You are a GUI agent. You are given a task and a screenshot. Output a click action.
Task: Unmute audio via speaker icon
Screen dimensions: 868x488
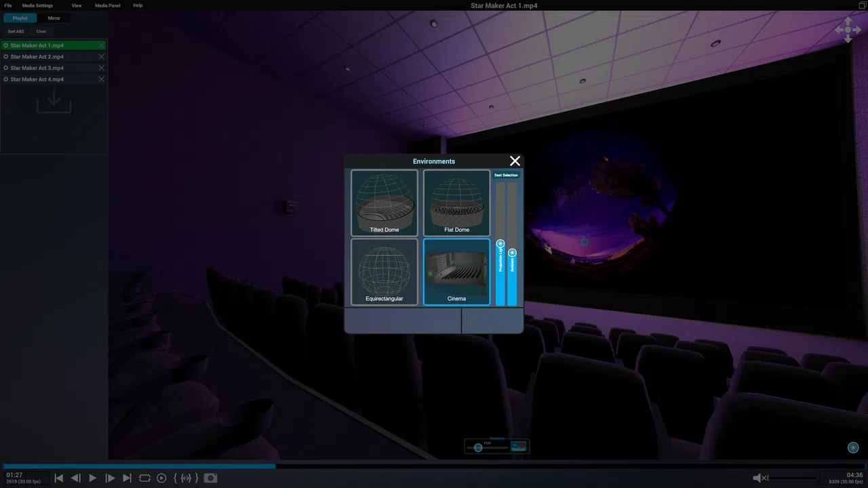click(x=761, y=478)
